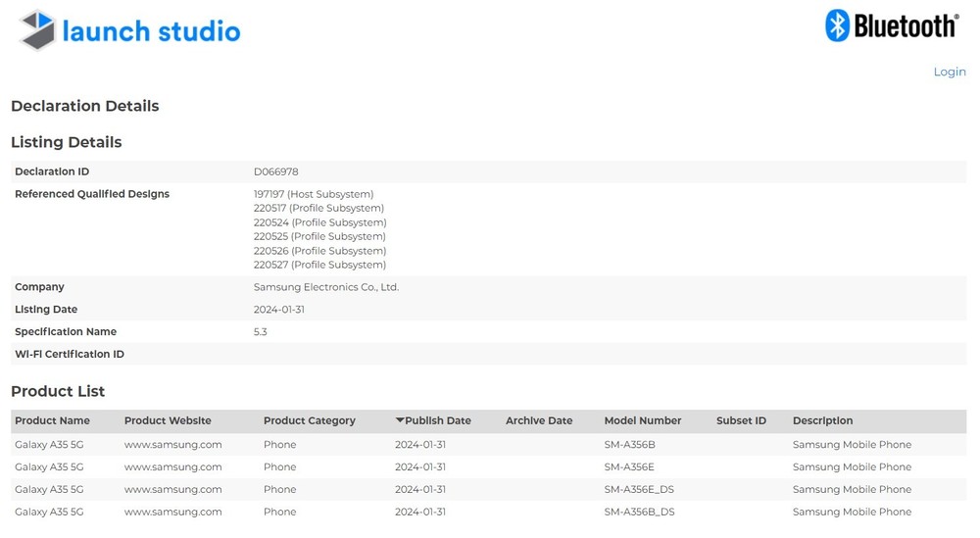Screen dimensions: 980x538
Task: Select model number SM-A356B cell
Action: click(x=629, y=444)
